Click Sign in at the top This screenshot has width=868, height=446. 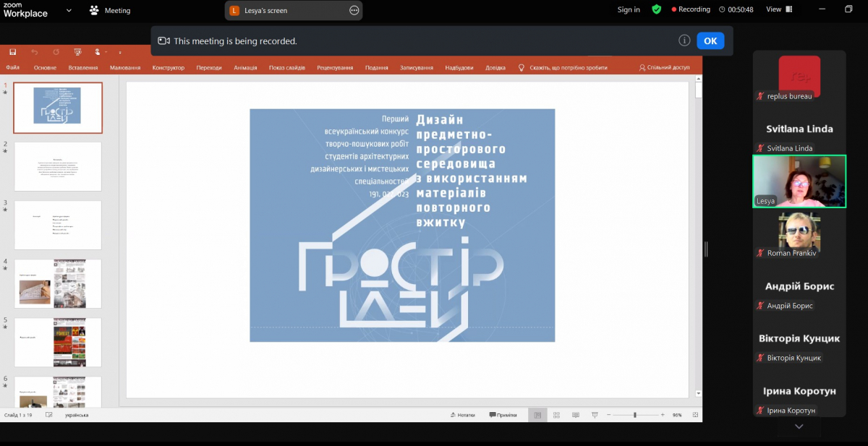629,9
